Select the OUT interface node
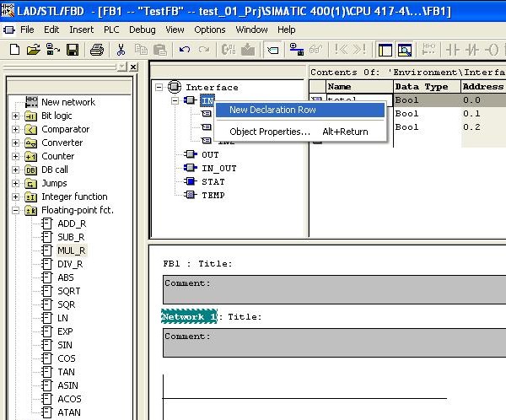The width and height of the screenshot is (506, 420). [x=210, y=155]
